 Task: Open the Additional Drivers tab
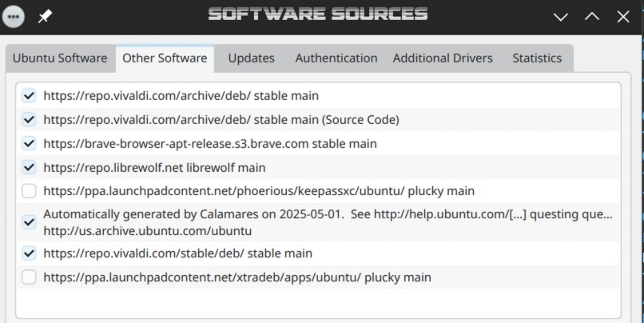click(x=443, y=58)
